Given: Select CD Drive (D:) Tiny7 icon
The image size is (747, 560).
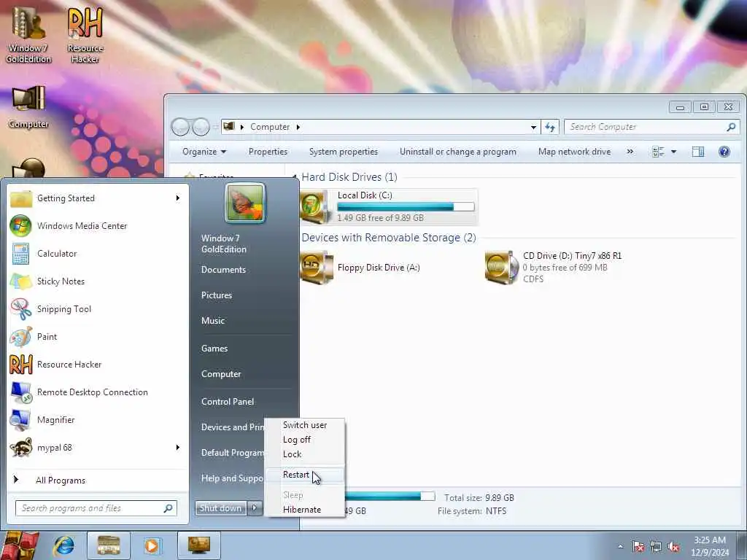Looking at the screenshot, I should click(501, 268).
